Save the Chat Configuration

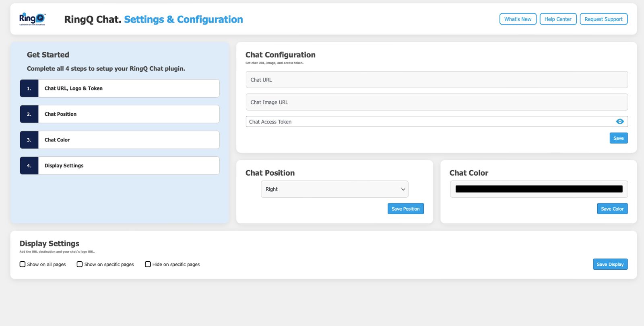tap(619, 138)
